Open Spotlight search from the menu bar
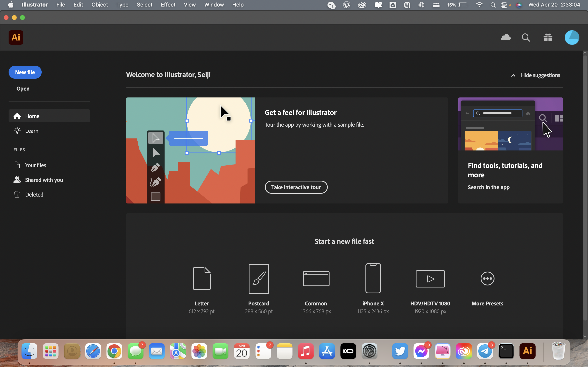 pos(493,5)
